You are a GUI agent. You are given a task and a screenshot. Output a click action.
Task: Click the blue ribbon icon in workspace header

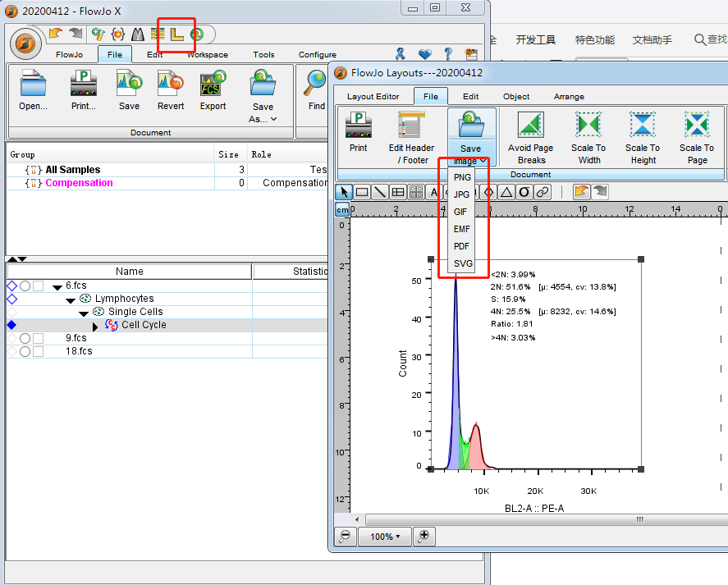click(x=401, y=54)
